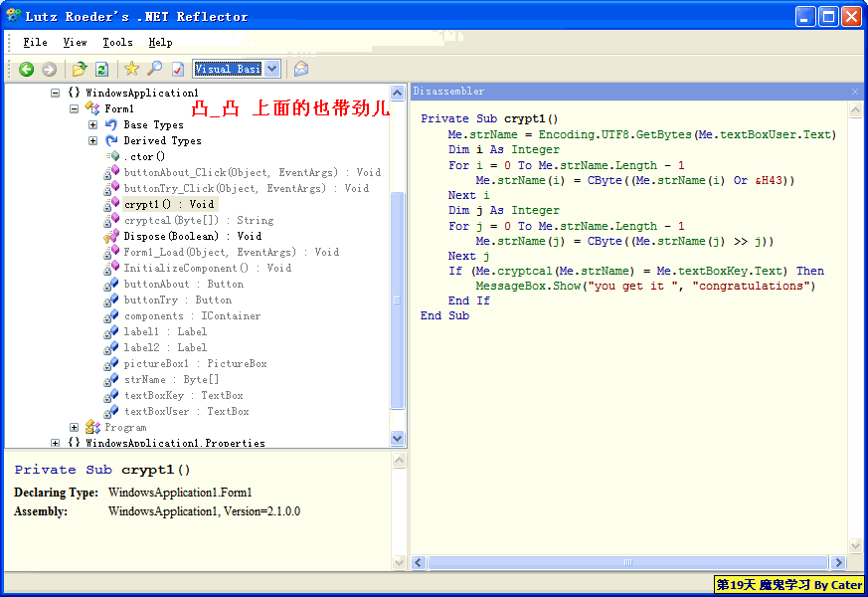
Task: Click tree scrollbar up arrow
Action: [398, 93]
